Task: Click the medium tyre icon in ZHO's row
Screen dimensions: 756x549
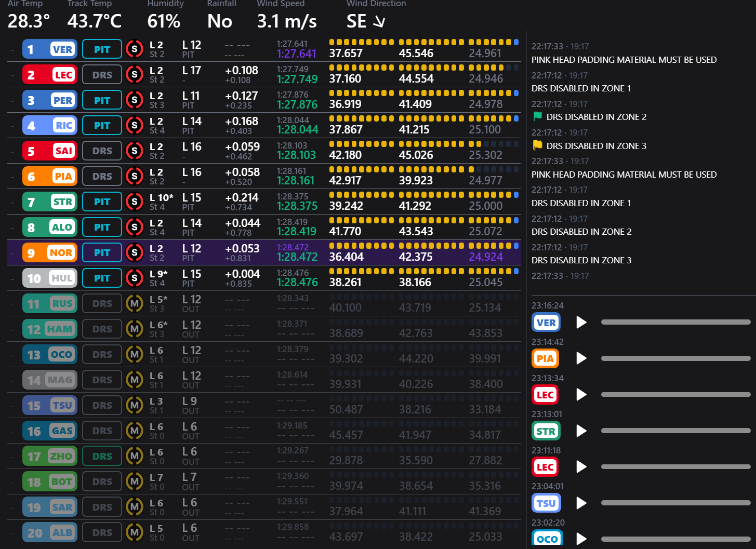Action: tap(135, 456)
